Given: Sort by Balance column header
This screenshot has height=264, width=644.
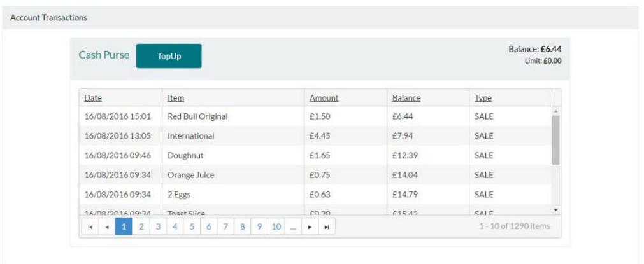Looking at the screenshot, I should pos(406,98).
